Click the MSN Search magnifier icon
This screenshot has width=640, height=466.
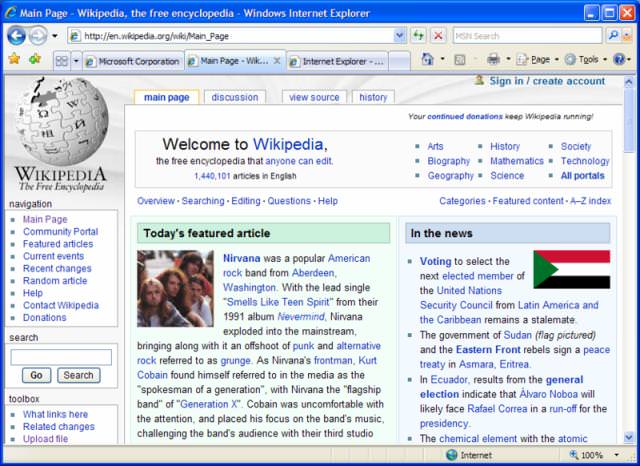(x=613, y=36)
